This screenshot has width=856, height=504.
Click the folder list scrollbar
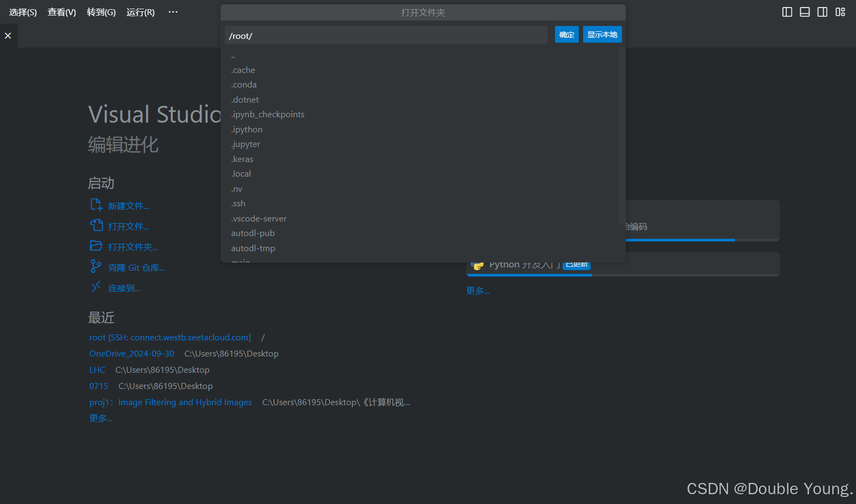[622, 135]
